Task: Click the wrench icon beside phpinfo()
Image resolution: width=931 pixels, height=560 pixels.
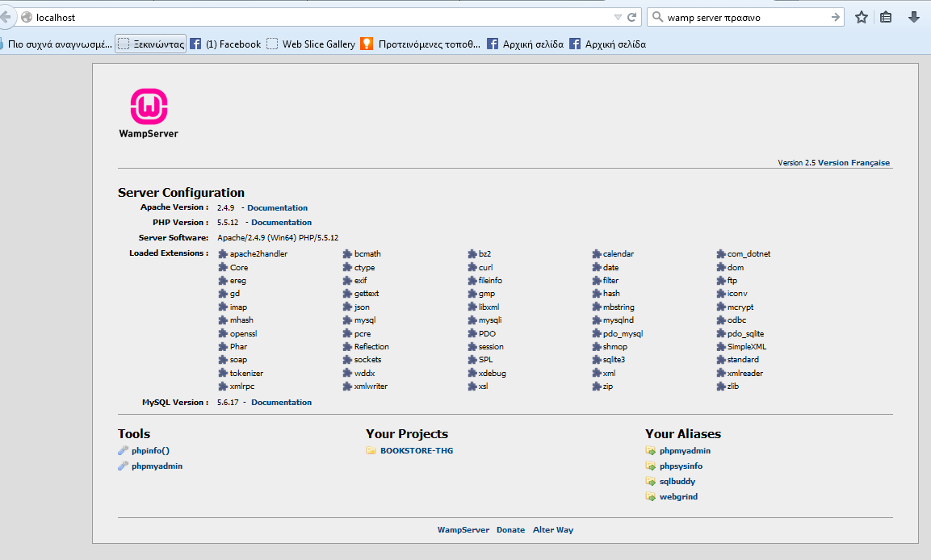Action: click(123, 451)
